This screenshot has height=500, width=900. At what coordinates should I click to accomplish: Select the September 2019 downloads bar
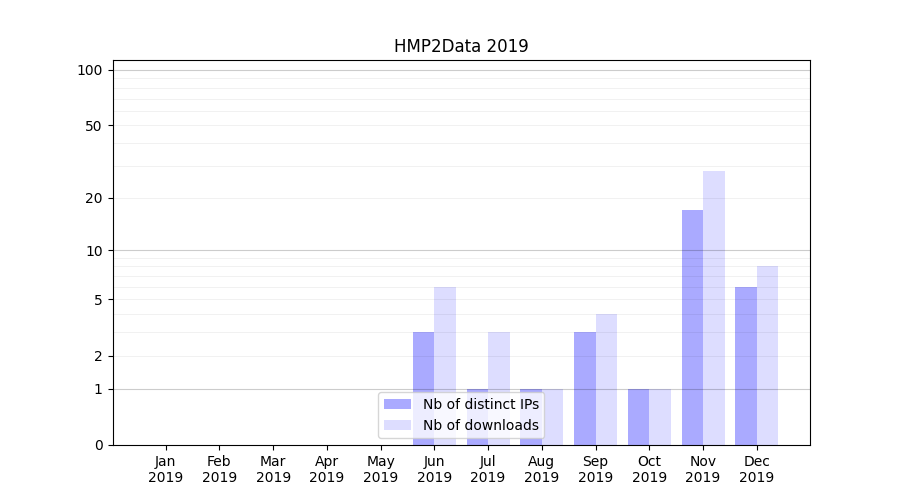[606, 379]
